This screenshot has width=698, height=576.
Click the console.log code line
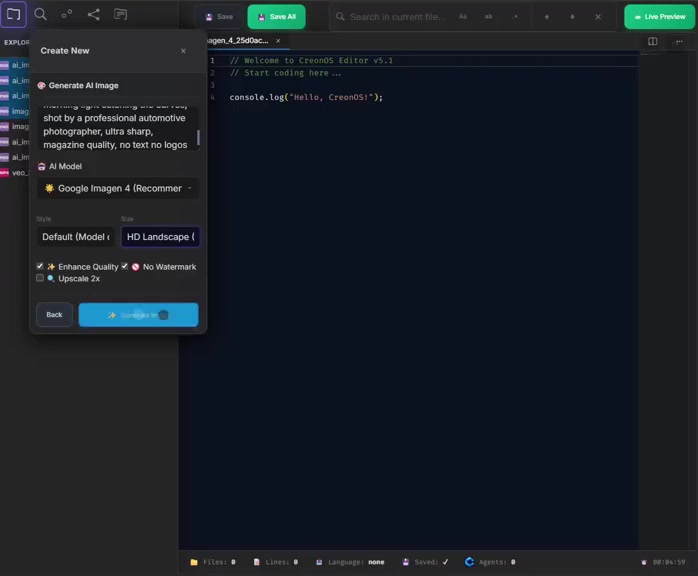pos(306,97)
